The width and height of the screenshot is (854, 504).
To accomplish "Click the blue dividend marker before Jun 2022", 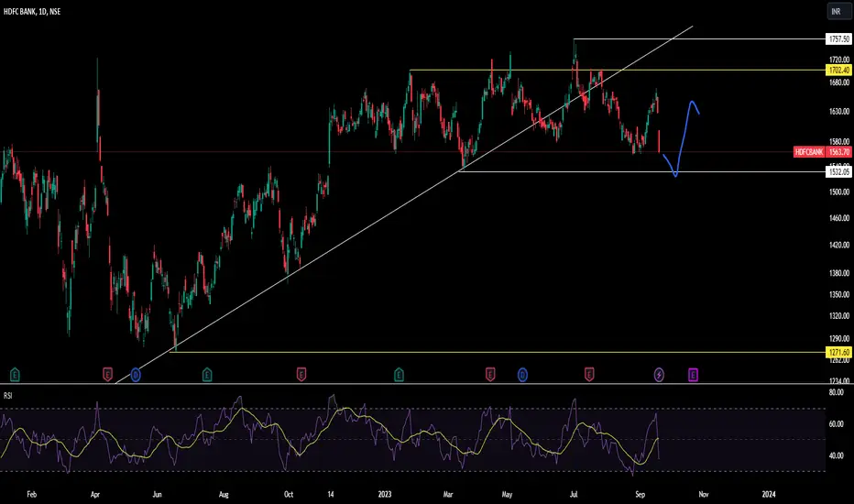I will coord(136,374).
